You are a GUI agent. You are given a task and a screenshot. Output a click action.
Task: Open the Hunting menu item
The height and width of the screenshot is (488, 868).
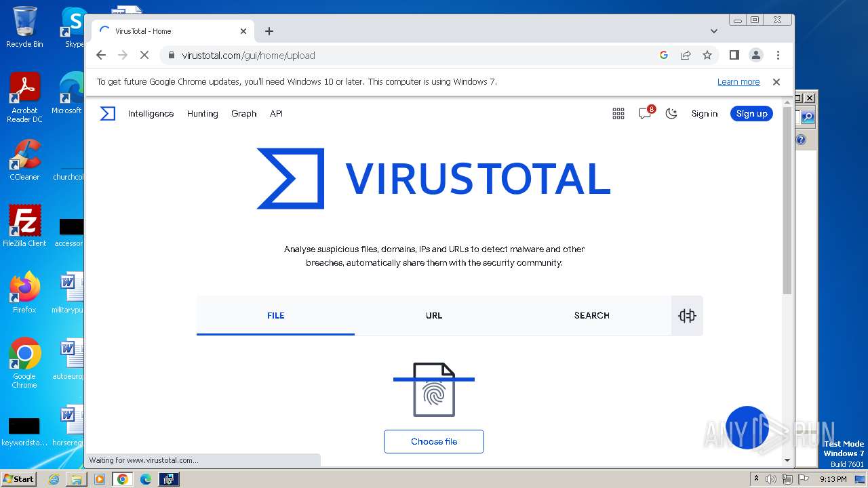coord(203,114)
